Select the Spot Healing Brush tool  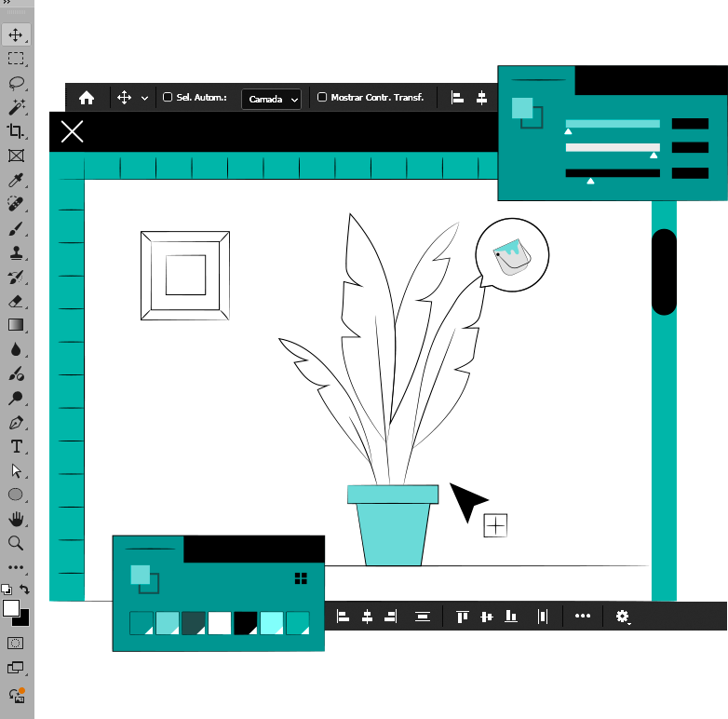tap(15, 204)
